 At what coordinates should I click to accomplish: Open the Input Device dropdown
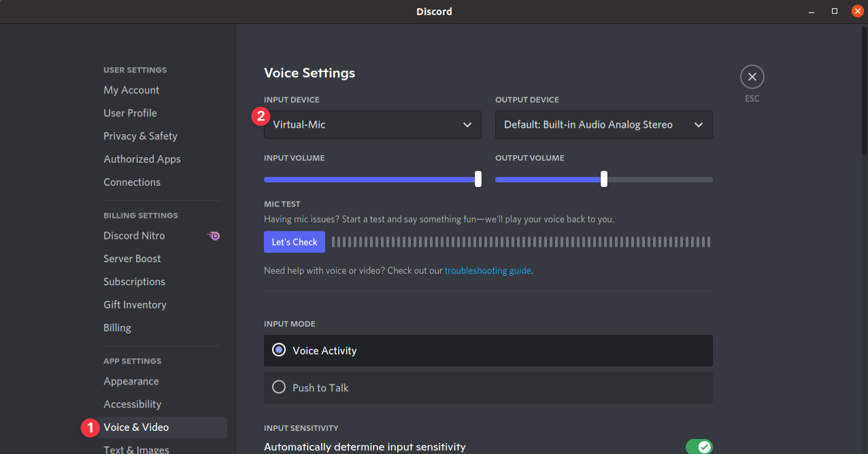click(373, 125)
